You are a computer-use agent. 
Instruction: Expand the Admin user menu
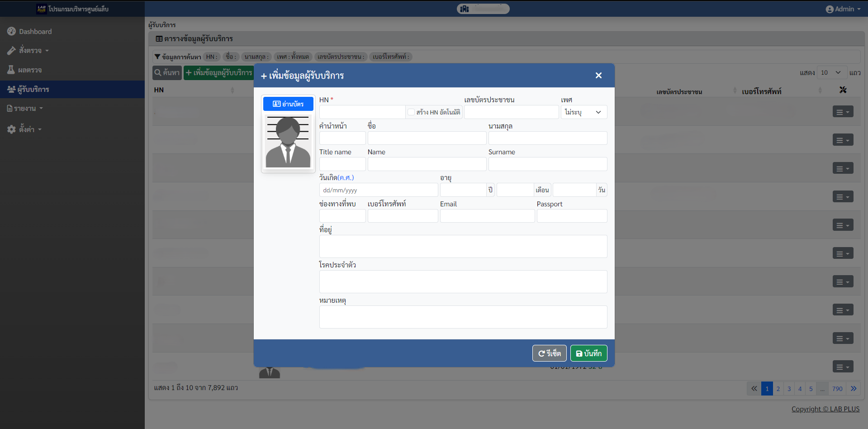(x=843, y=9)
